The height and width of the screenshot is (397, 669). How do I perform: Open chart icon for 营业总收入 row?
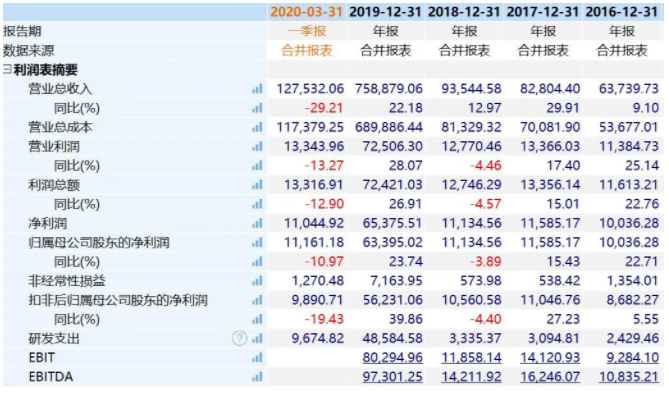coord(257,89)
